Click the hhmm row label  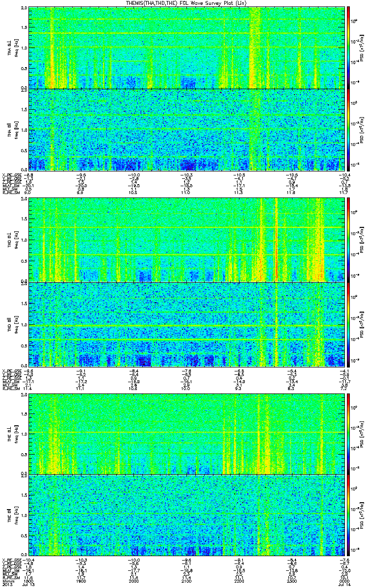tap(7, 581)
